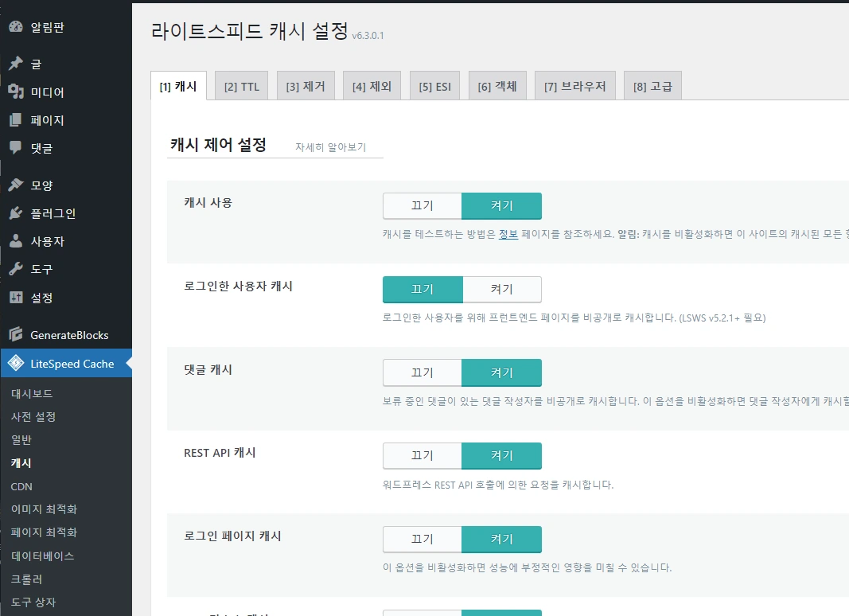Click the GenerateBlocks icon

click(x=16, y=334)
